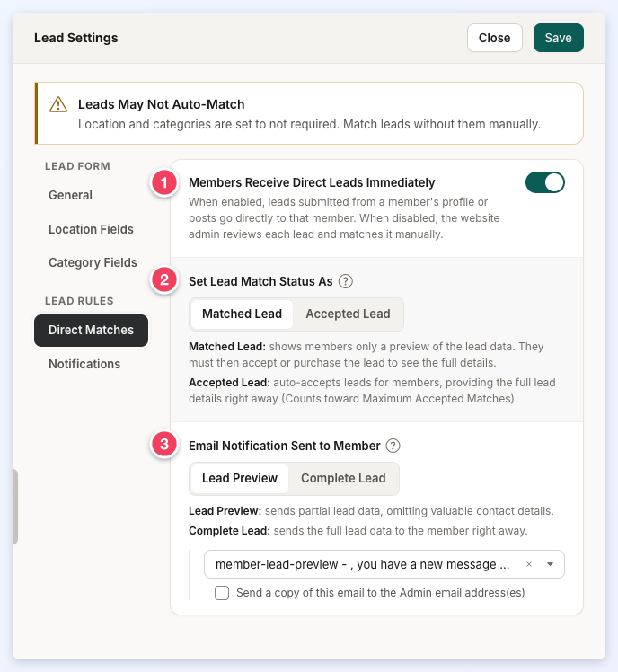Click the Save button
618x672 pixels.
click(x=558, y=38)
